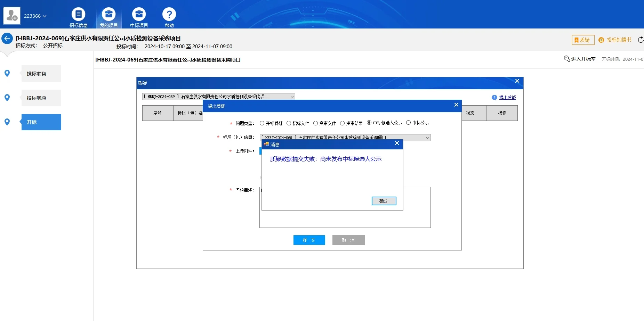Click the 投标知情书 icon on the right
The image size is (644, 321).
click(x=615, y=40)
